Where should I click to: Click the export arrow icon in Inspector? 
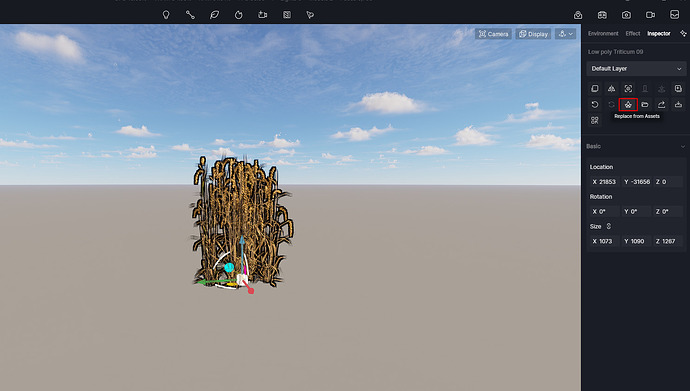point(661,105)
